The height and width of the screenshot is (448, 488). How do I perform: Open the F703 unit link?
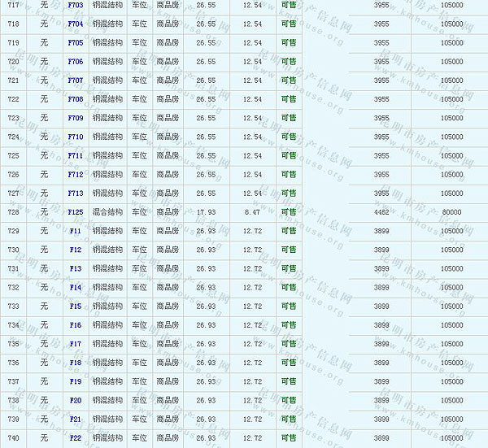pyautogui.click(x=76, y=5)
